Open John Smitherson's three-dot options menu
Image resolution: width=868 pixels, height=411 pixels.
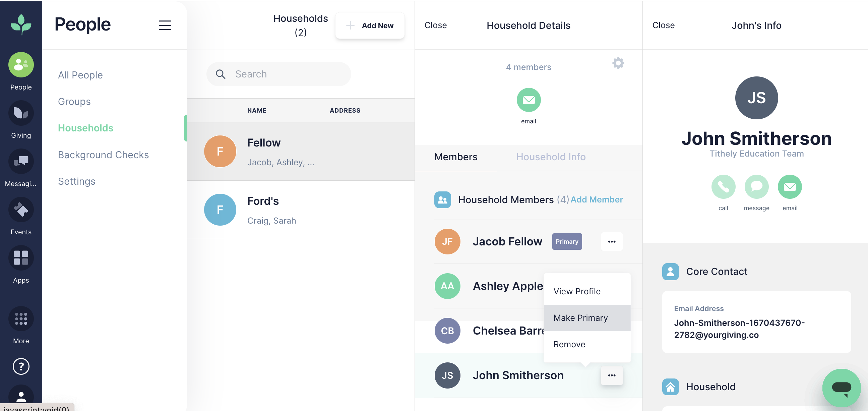coord(611,375)
